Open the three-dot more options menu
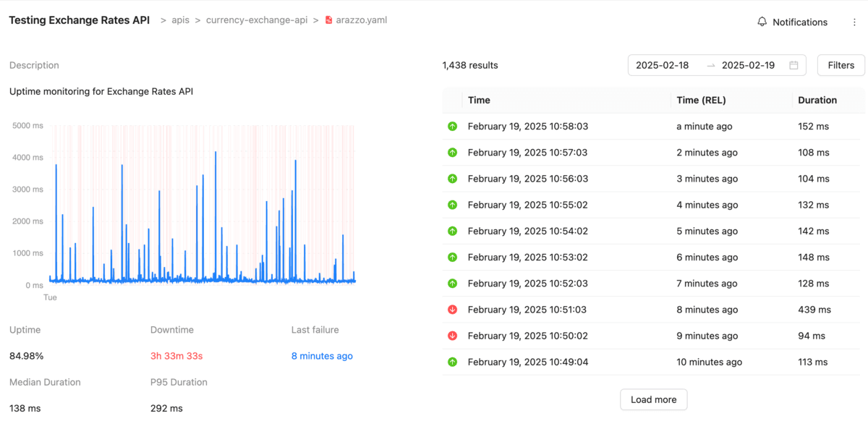 [854, 22]
